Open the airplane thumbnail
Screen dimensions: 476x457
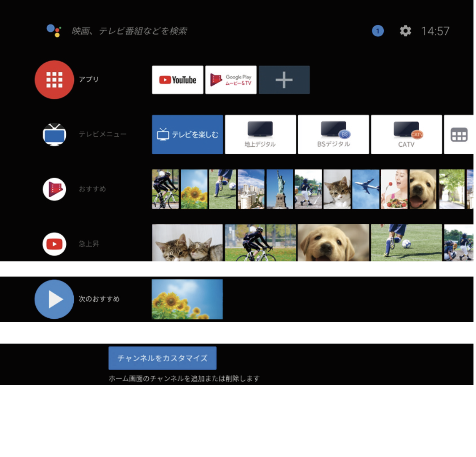coord(366,189)
